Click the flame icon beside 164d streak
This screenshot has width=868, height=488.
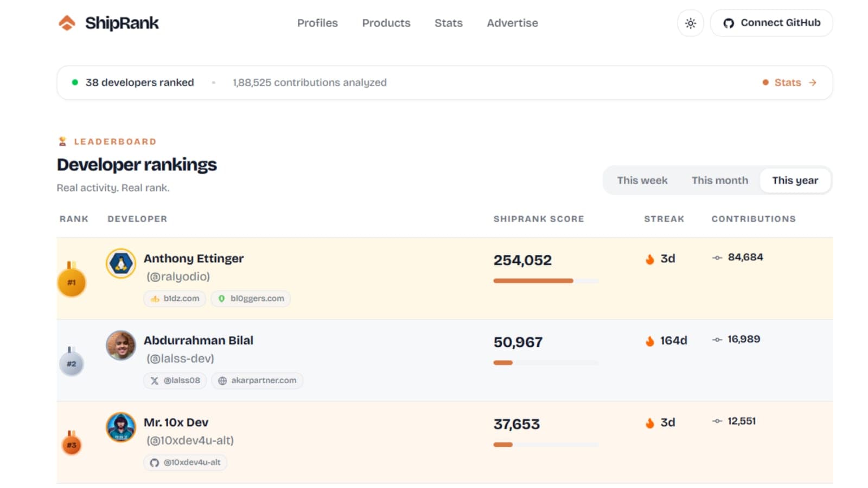[x=650, y=341]
